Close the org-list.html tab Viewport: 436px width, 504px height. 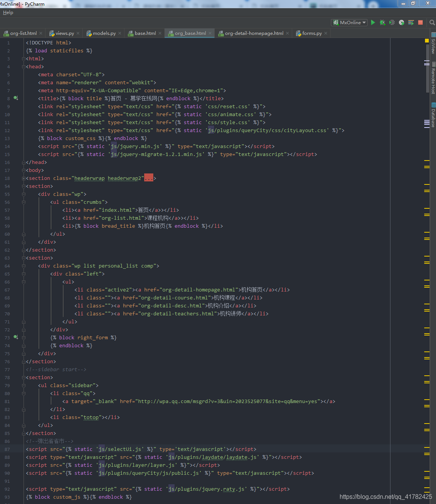click(x=41, y=33)
